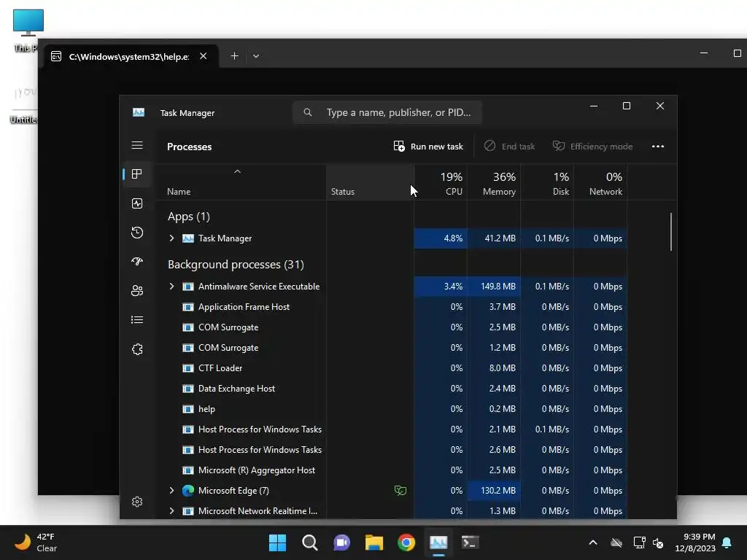Expand Microsoft Network Realtime row
Image resolution: width=747 pixels, height=560 pixels.
[172, 511]
